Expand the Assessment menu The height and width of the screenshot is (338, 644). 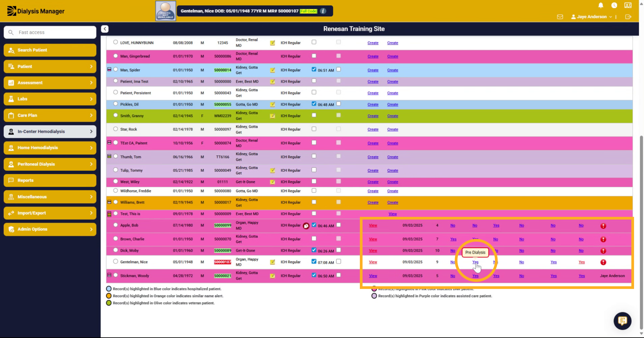pyautogui.click(x=50, y=83)
